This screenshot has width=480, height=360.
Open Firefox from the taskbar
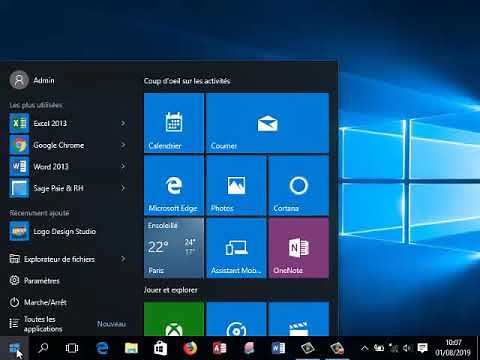coord(190,348)
